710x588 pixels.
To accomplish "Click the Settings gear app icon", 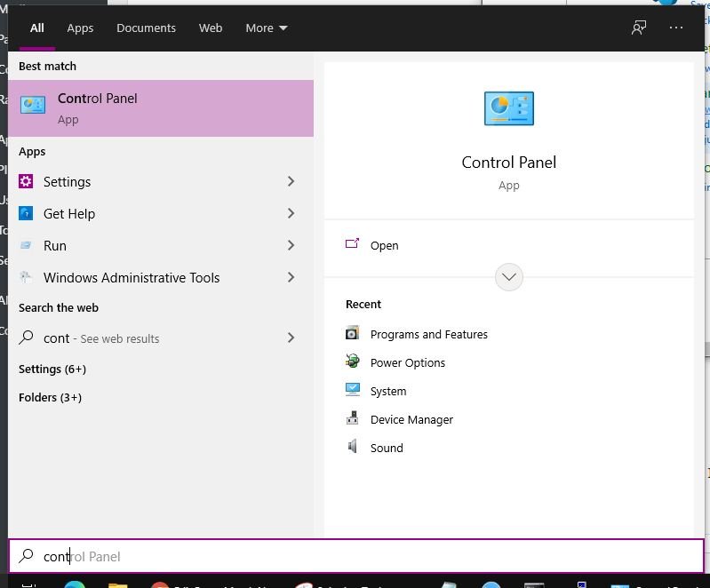I will [x=26, y=181].
